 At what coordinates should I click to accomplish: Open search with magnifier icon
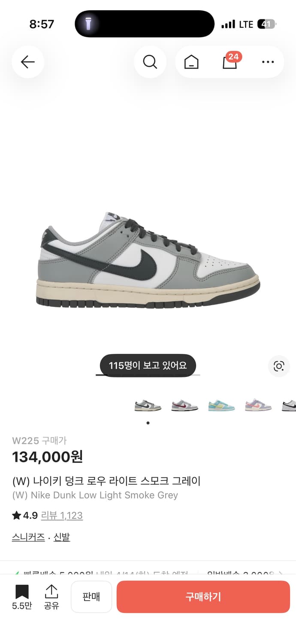pos(150,62)
